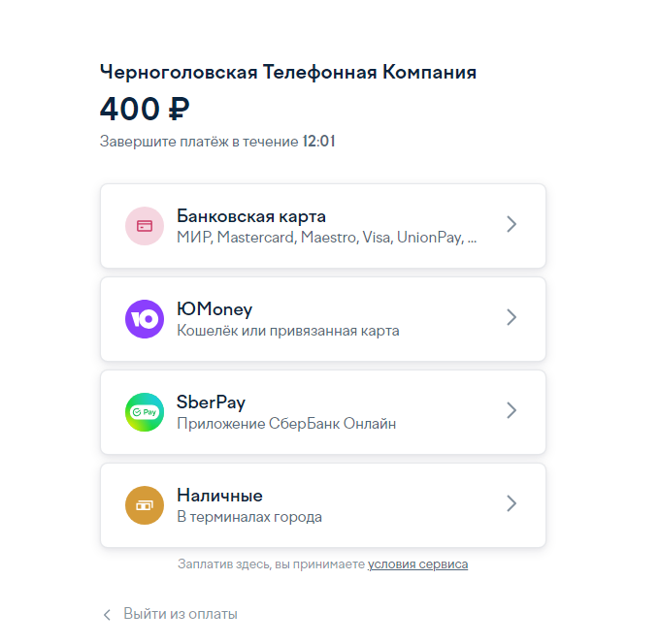Click Выйти из оплаты to exit

coord(181,614)
